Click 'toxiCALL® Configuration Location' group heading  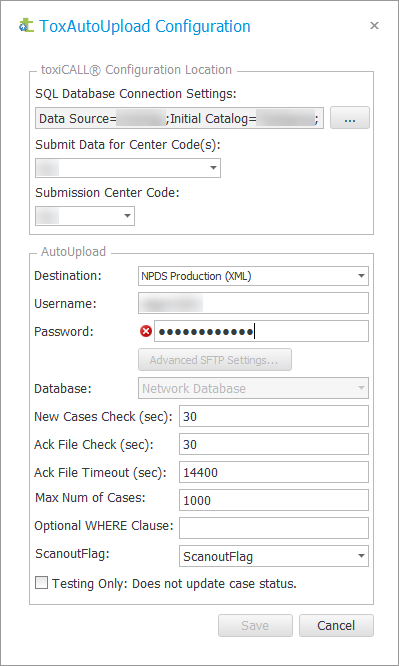click(x=136, y=70)
